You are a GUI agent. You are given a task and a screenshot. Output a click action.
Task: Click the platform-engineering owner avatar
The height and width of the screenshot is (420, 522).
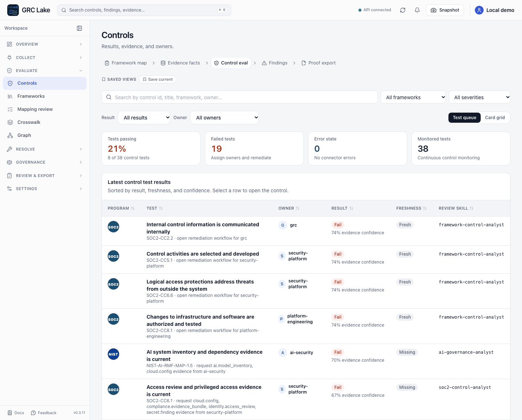pyautogui.click(x=281, y=319)
